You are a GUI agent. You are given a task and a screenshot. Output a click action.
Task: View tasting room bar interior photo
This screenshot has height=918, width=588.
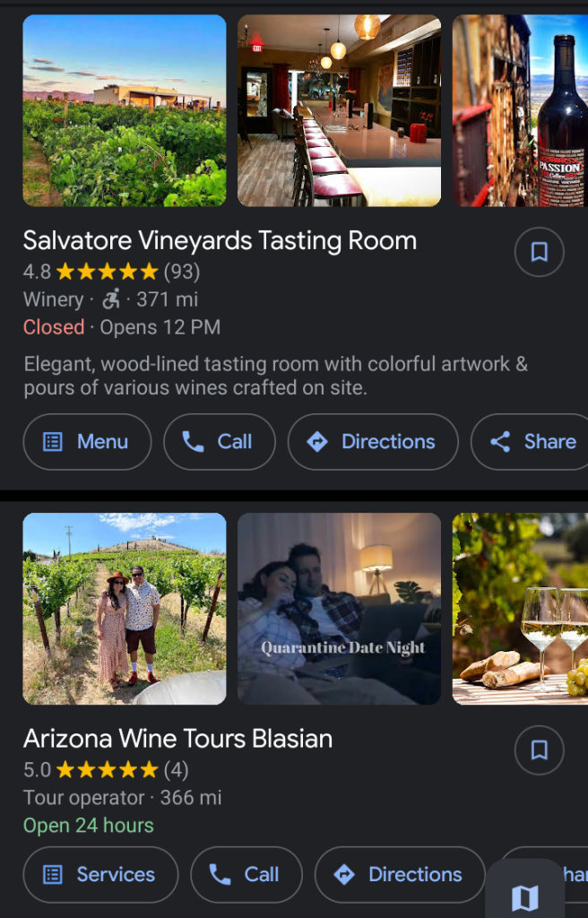(x=339, y=111)
